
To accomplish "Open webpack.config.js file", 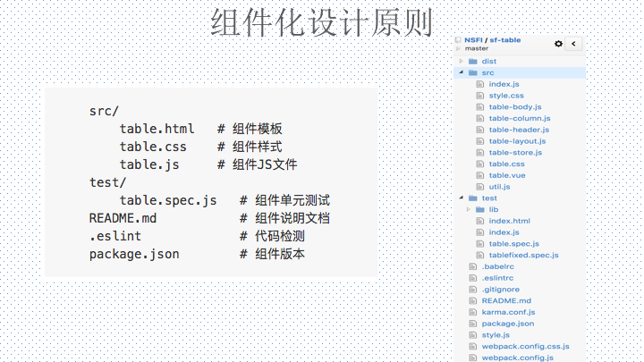I will click(518, 358).
